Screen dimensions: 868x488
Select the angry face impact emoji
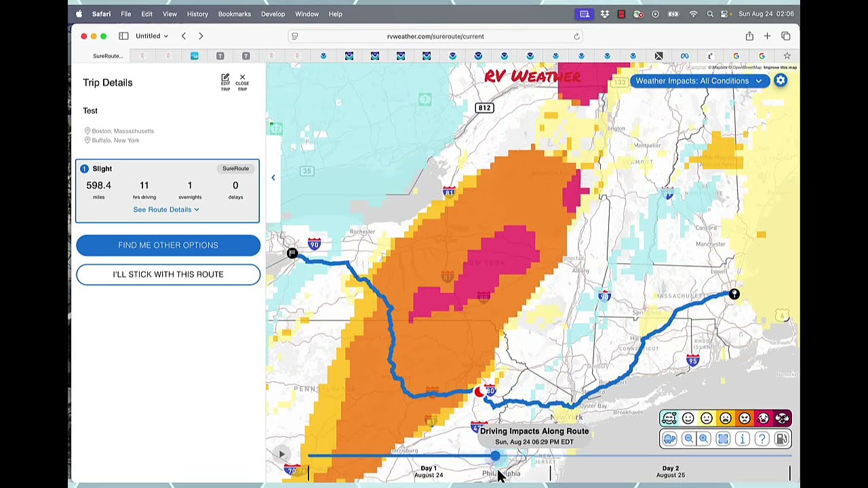[745, 418]
